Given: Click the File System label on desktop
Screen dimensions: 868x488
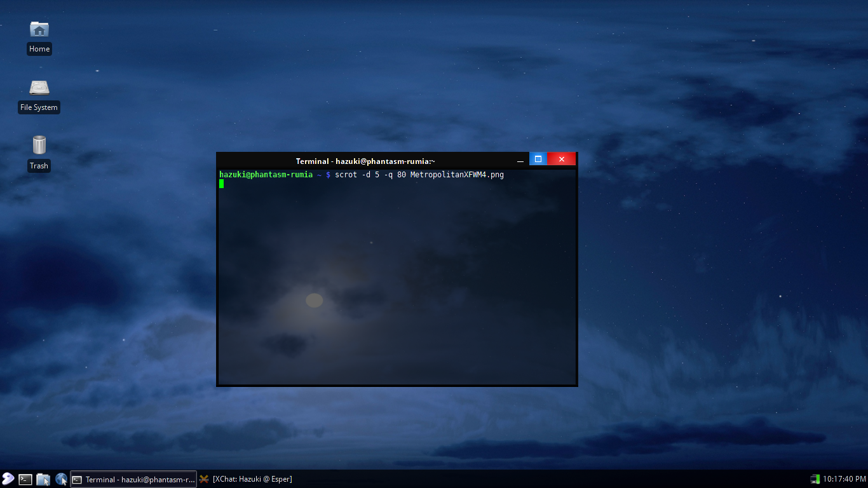Looking at the screenshot, I should point(39,107).
